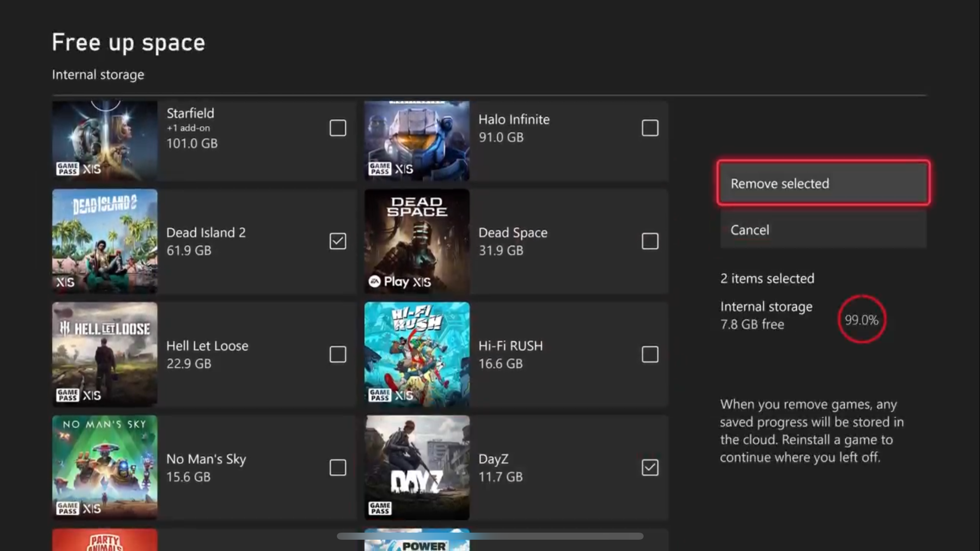Image resolution: width=980 pixels, height=551 pixels.
Task: Click the Game Pass badge on Halo Infinite
Action: pos(380,168)
